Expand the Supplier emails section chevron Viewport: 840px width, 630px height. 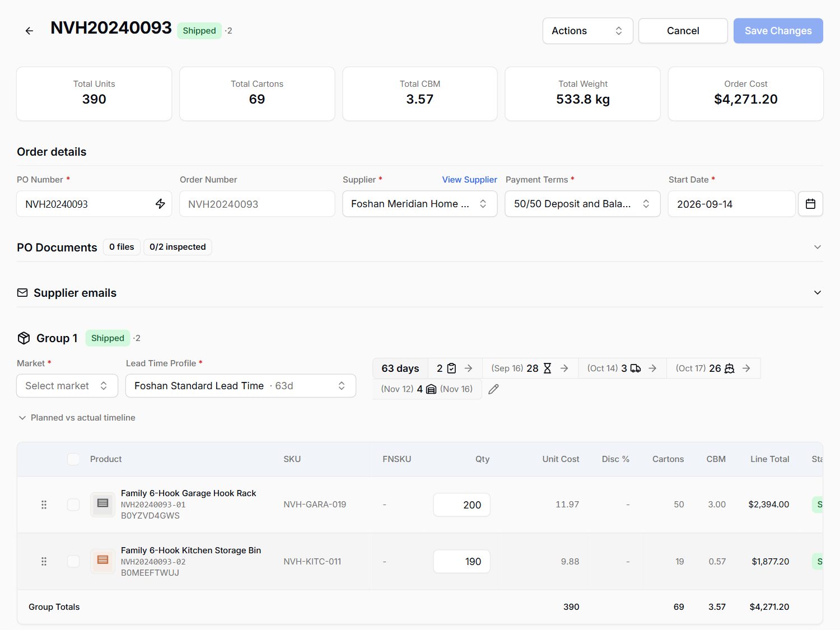coord(818,293)
